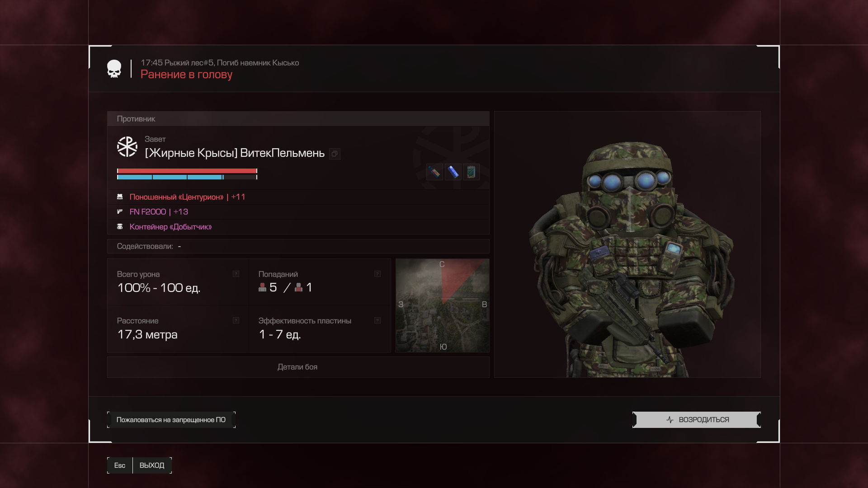Click the Esc key hint
Image resolution: width=868 pixels, height=488 pixels.
(x=120, y=465)
